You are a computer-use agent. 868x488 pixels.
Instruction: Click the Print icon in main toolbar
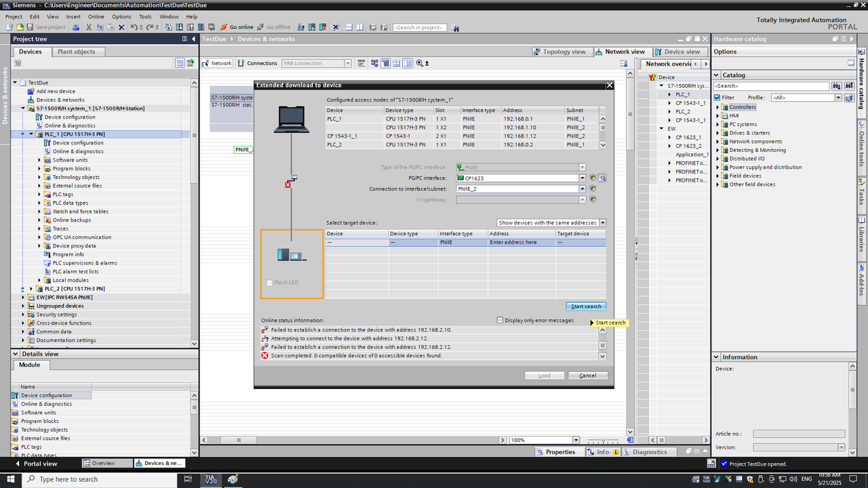[76, 27]
